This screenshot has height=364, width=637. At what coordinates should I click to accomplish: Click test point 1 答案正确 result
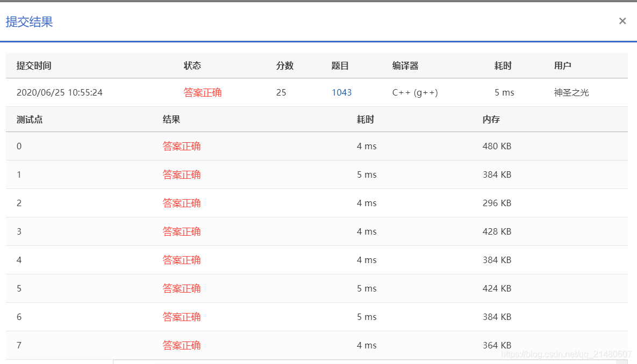pyautogui.click(x=182, y=174)
